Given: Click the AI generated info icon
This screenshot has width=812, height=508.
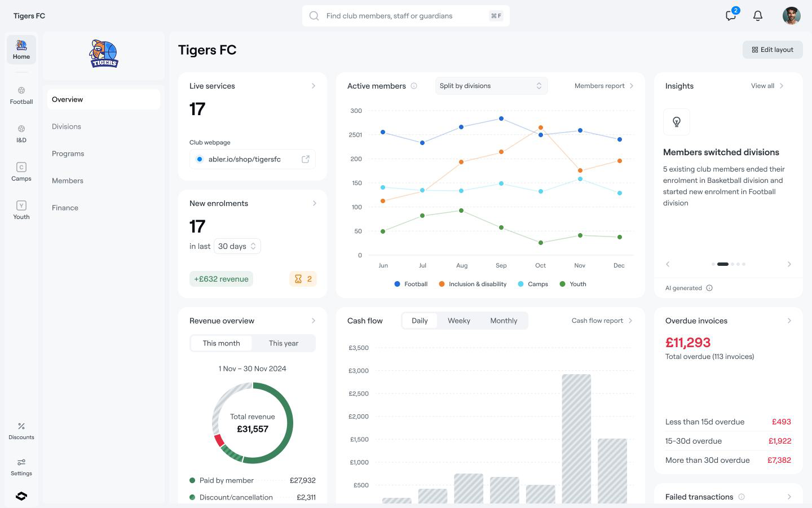Looking at the screenshot, I should pyautogui.click(x=709, y=288).
